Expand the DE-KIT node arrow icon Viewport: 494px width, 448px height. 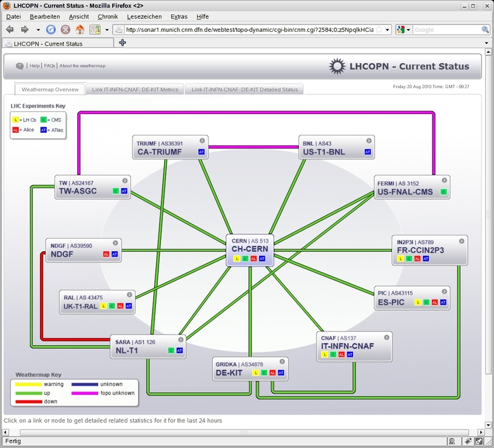pos(282,362)
